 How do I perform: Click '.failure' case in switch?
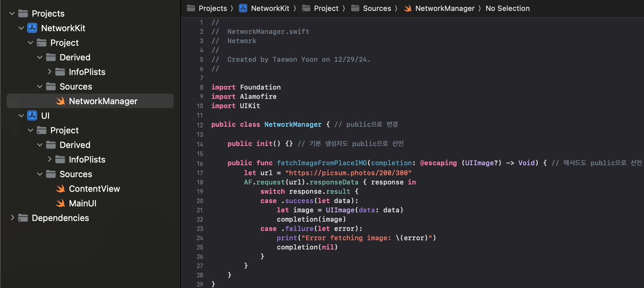point(297,229)
